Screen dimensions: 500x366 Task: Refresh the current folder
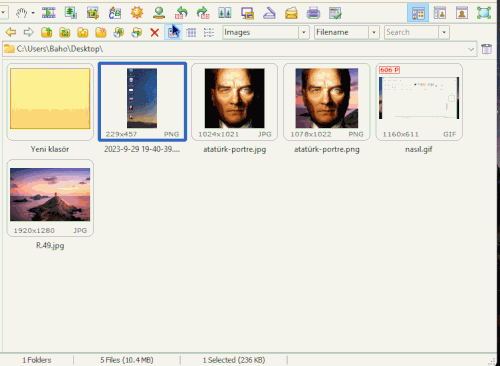[65, 32]
